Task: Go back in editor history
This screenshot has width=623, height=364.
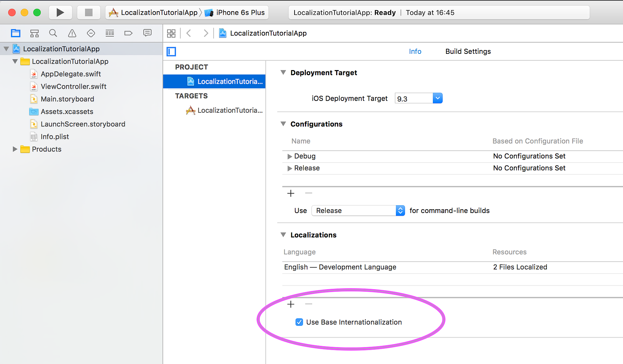Action: point(189,33)
